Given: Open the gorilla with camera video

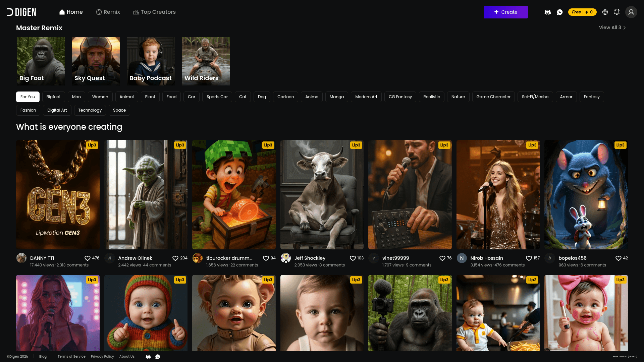Looking at the screenshot, I should tap(410, 313).
